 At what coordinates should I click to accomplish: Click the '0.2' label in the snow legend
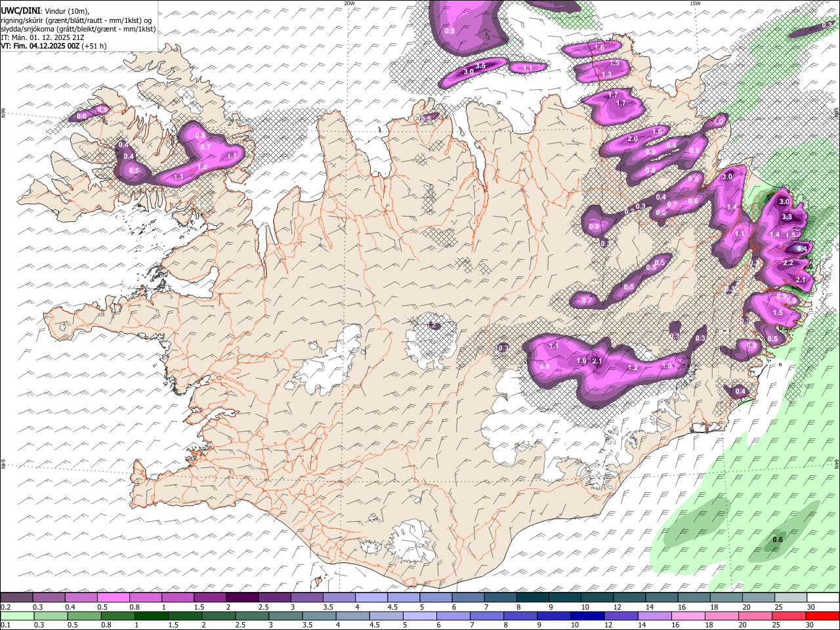5,607
